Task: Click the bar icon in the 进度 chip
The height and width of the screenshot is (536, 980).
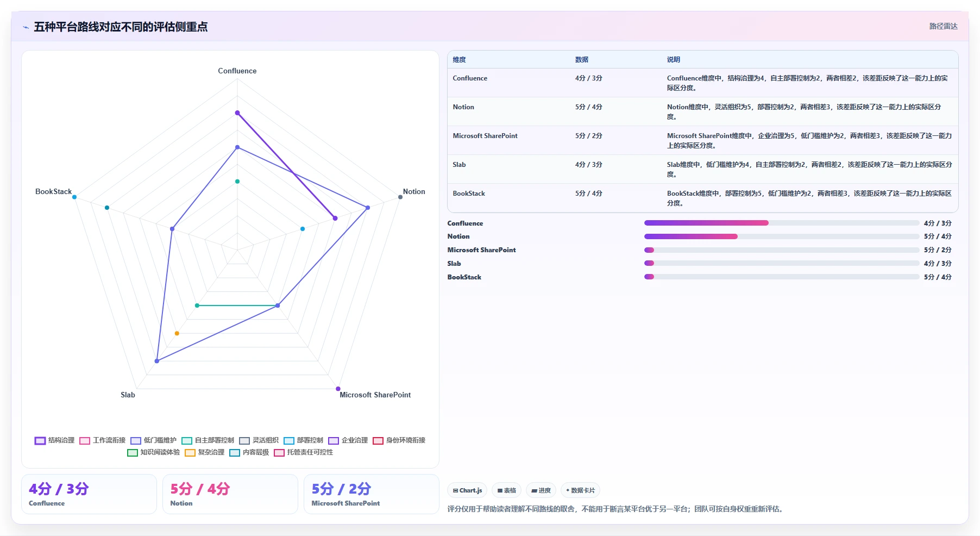Action: [534, 490]
